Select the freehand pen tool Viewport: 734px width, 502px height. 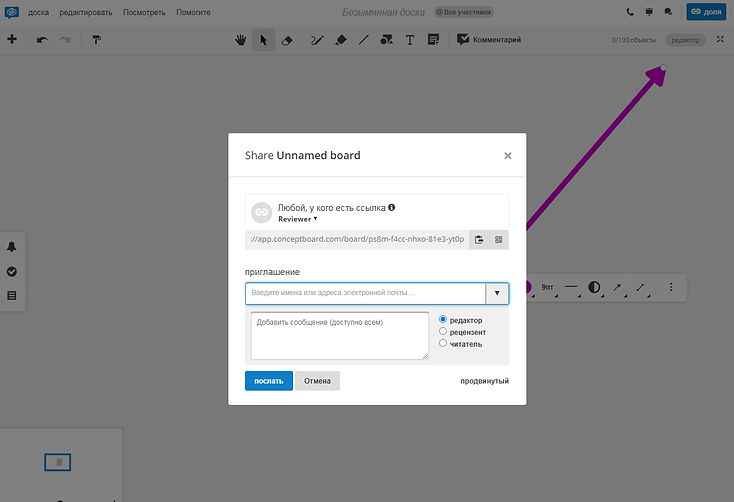tap(317, 40)
